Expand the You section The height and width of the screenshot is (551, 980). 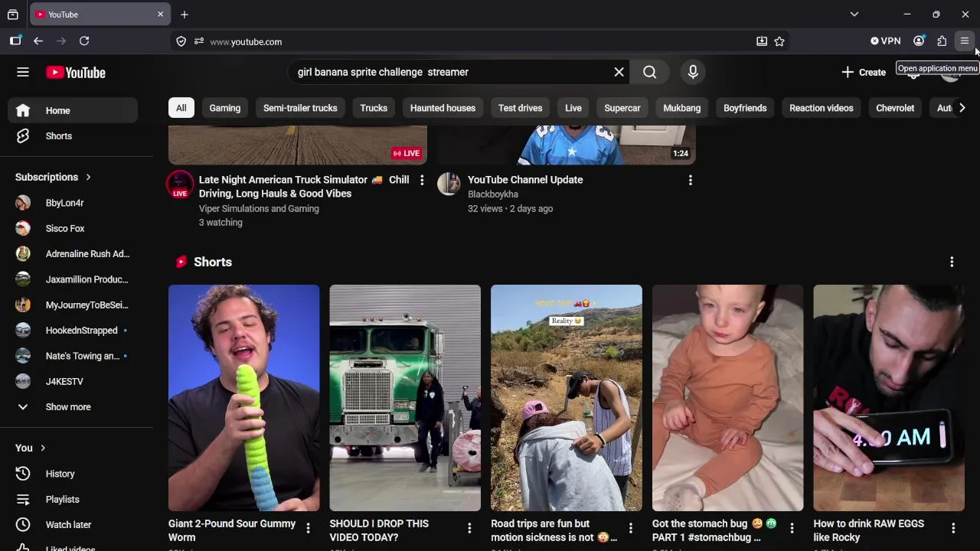click(31, 448)
